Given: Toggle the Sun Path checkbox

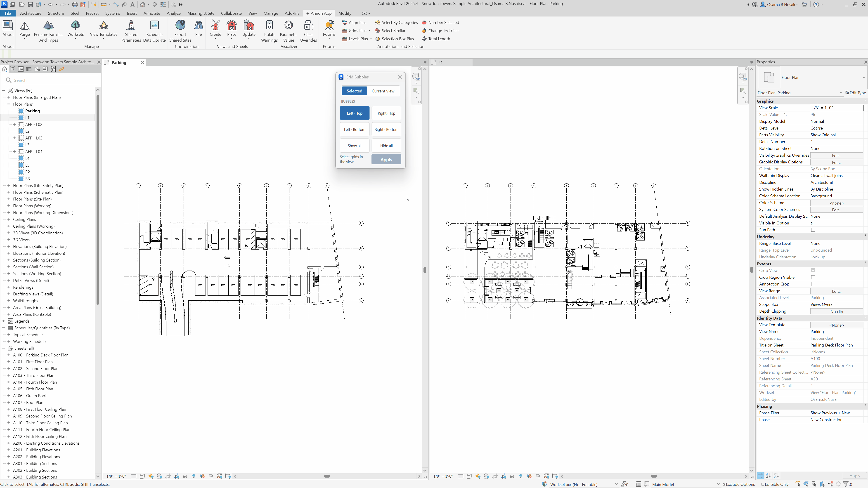Looking at the screenshot, I should (x=813, y=230).
